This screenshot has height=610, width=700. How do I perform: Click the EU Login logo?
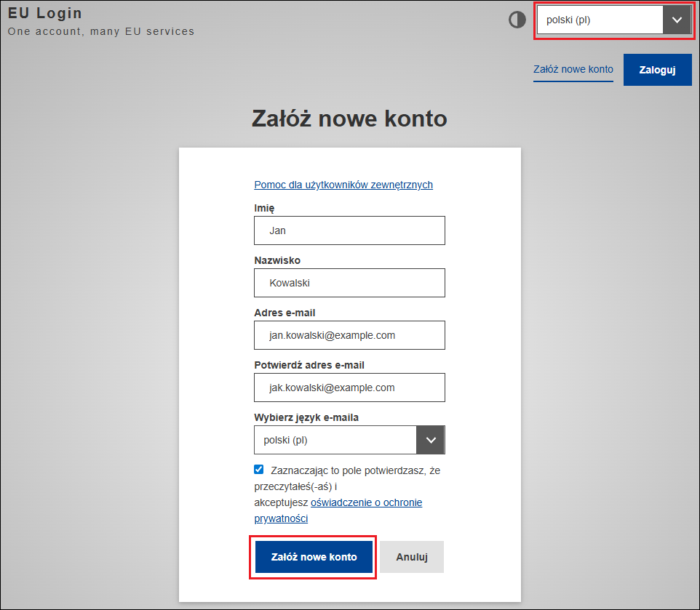(45, 12)
